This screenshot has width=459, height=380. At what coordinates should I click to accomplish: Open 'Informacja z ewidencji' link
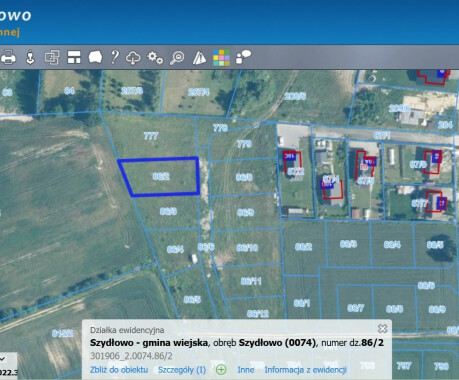pos(306,370)
